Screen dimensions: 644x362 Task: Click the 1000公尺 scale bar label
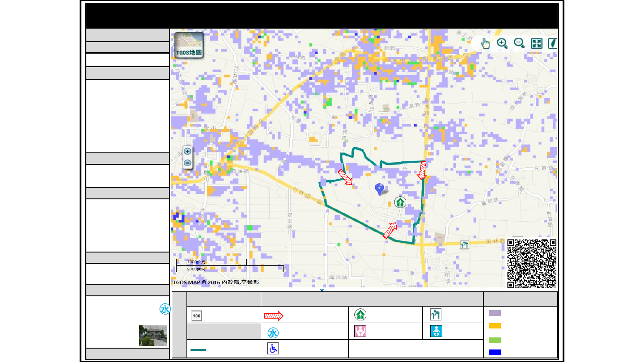(196, 262)
